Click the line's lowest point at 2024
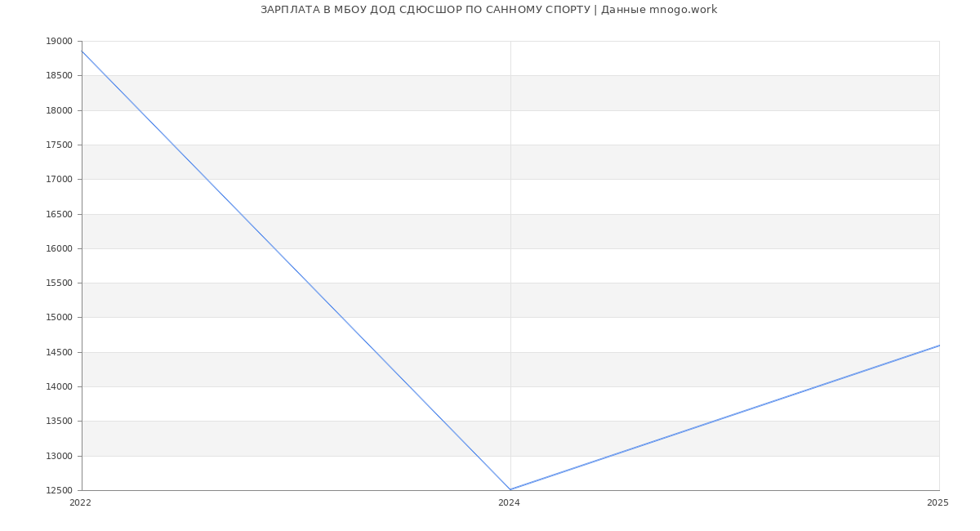Screen dimensions: 980x531 [x=510, y=489]
